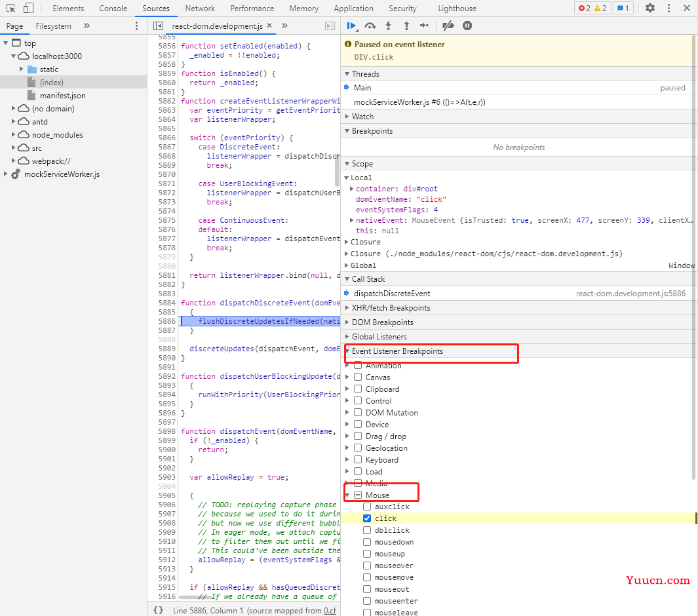Check the Clipboard event breakpoint
This screenshot has height=616, width=698.
click(x=358, y=389)
